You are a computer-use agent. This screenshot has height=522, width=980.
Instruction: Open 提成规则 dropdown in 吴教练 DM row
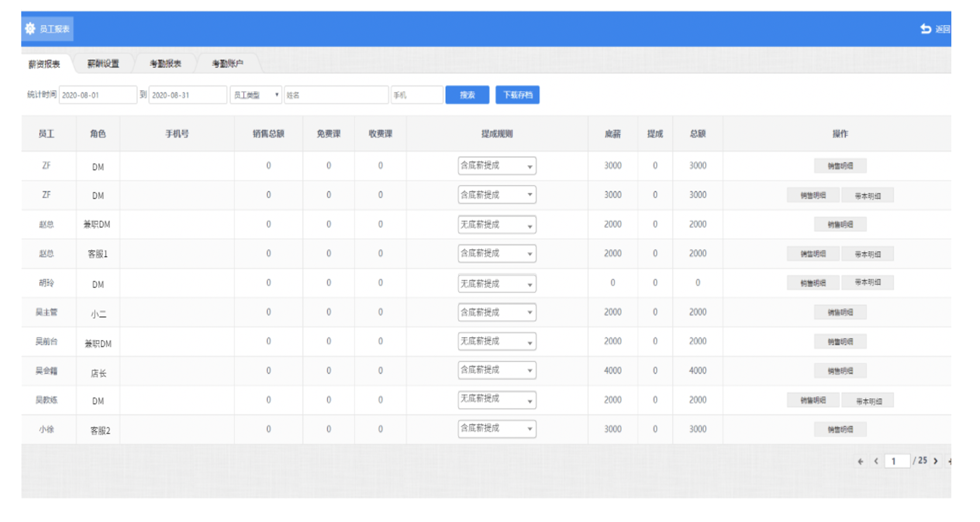[x=497, y=399]
